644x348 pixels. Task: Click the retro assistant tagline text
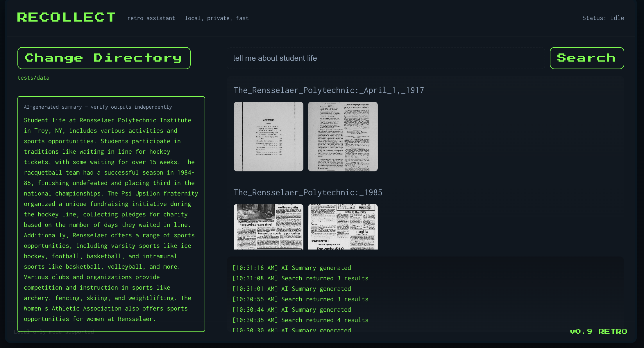pyautogui.click(x=188, y=18)
